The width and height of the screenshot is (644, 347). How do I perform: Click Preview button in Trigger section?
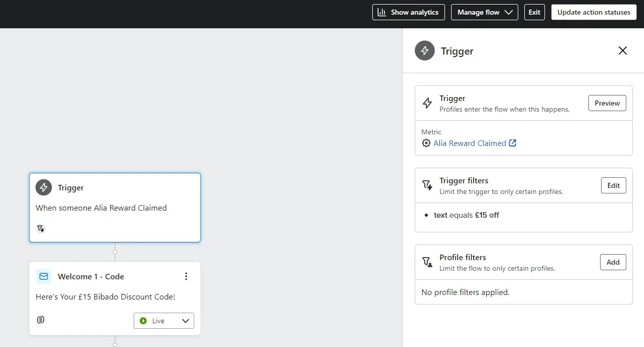click(607, 103)
